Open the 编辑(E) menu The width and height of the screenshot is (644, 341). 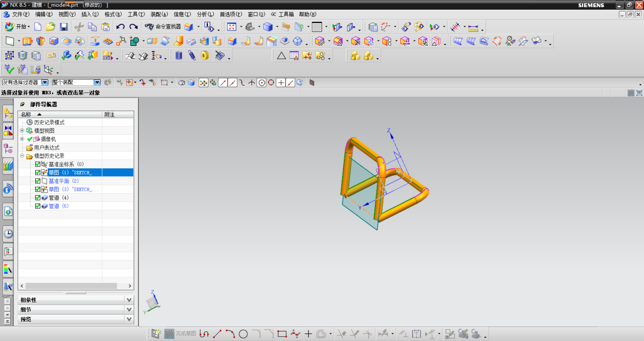coord(44,14)
